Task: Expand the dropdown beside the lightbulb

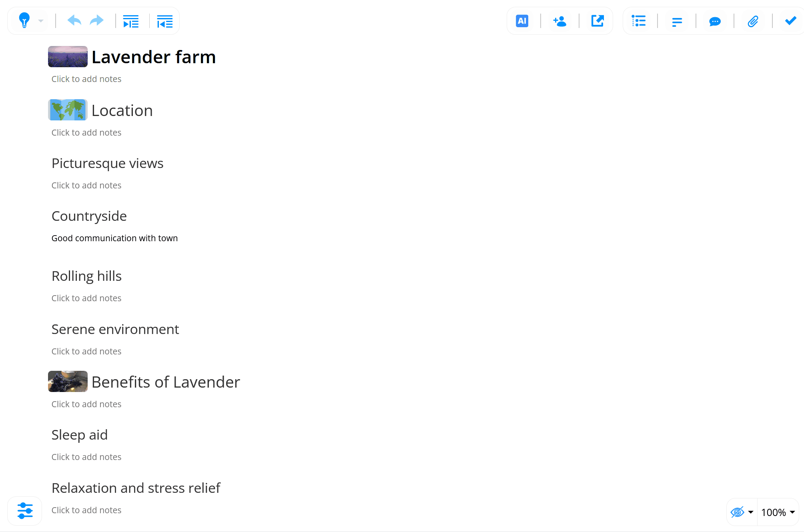Action: coord(41,21)
